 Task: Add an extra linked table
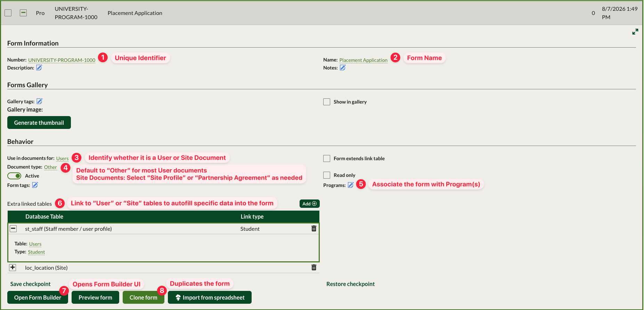pyautogui.click(x=309, y=204)
